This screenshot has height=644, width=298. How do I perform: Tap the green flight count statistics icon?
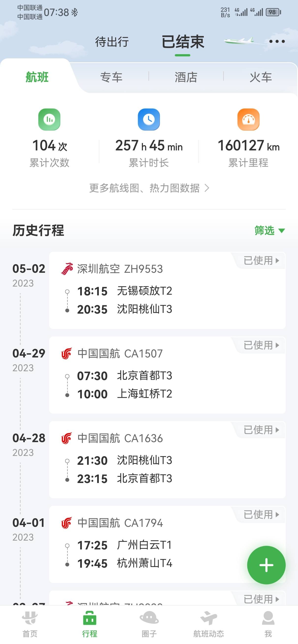(49, 119)
